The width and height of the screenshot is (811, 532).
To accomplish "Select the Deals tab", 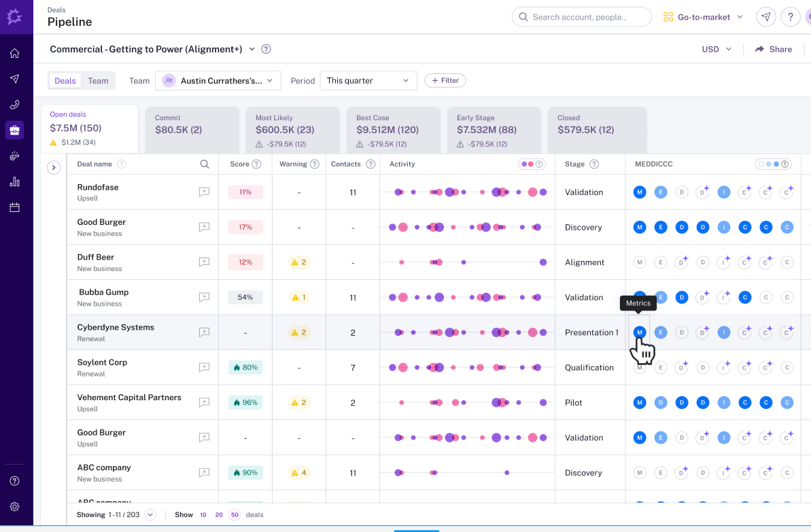I will [x=65, y=80].
